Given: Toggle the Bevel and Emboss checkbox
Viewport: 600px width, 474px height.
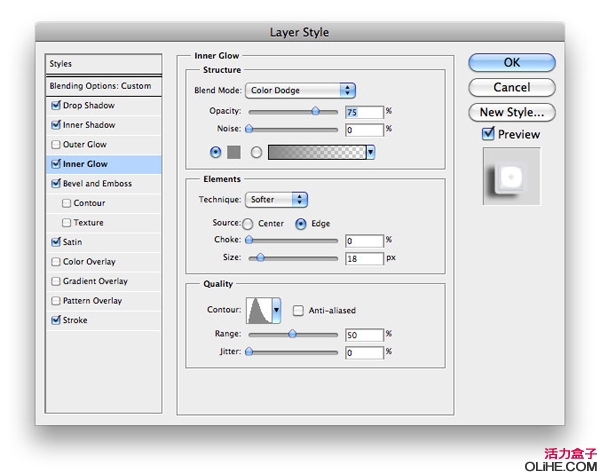Looking at the screenshot, I should coord(56,183).
